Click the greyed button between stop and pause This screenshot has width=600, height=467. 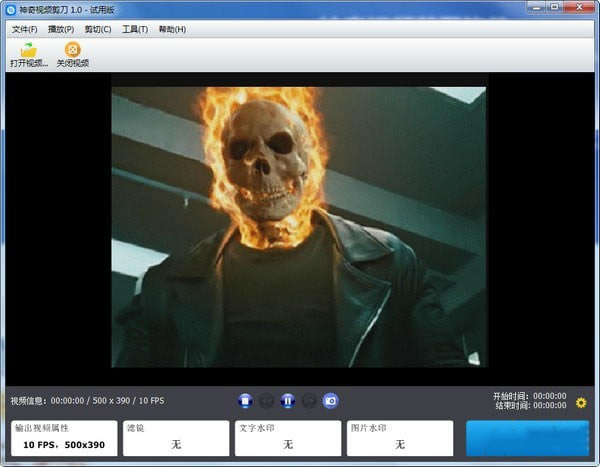pyautogui.click(x=266, y=401)
